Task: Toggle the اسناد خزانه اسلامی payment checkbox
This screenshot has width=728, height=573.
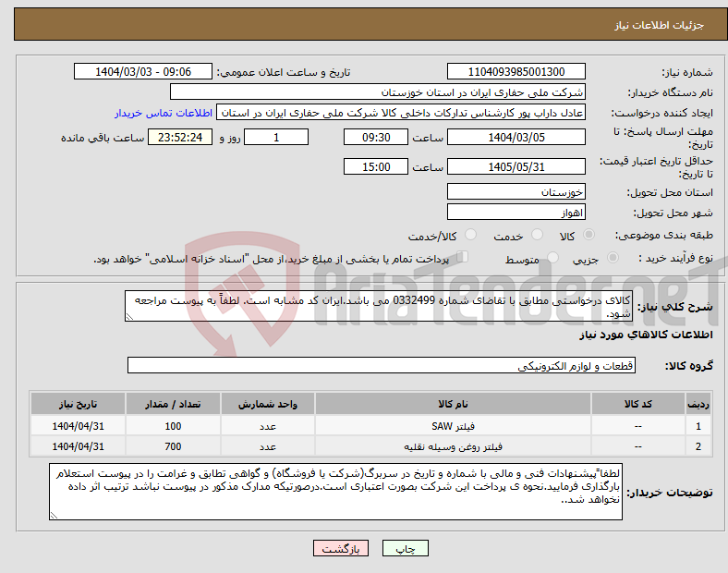Action: coord(463,257)
